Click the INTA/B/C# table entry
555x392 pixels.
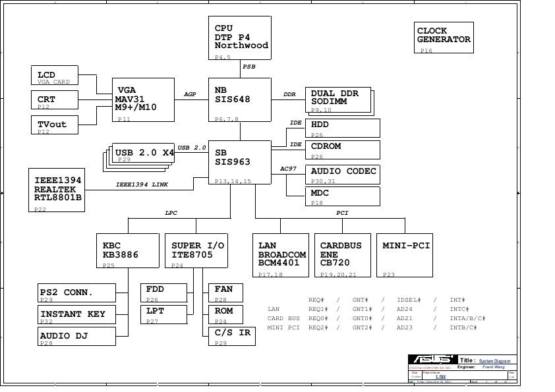467,318
